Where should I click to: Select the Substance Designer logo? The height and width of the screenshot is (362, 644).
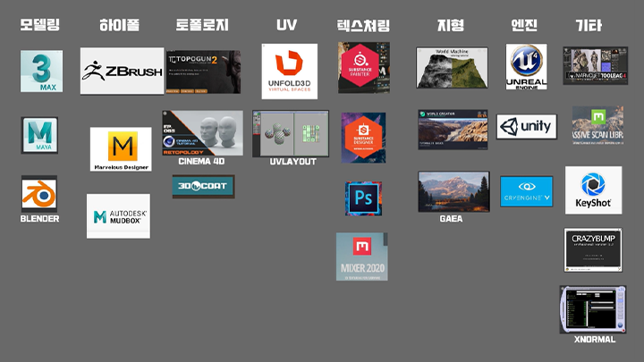[x=363, y=138]
